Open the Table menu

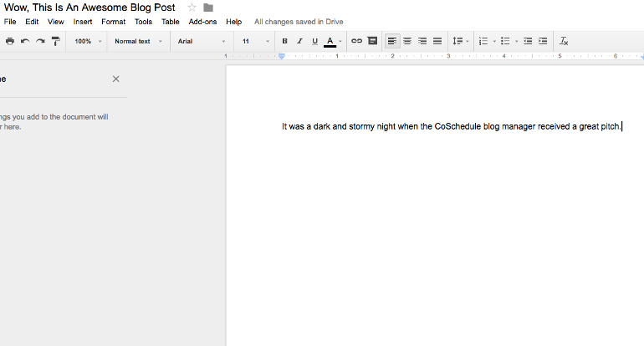pyautogui.click(x=170, y=22)
